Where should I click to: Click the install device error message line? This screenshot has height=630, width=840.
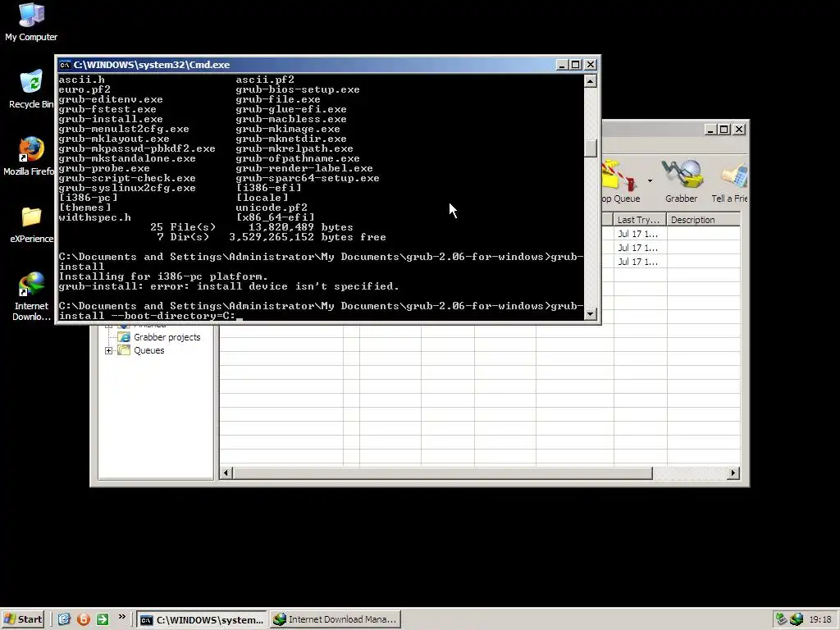tap(229, 286)
